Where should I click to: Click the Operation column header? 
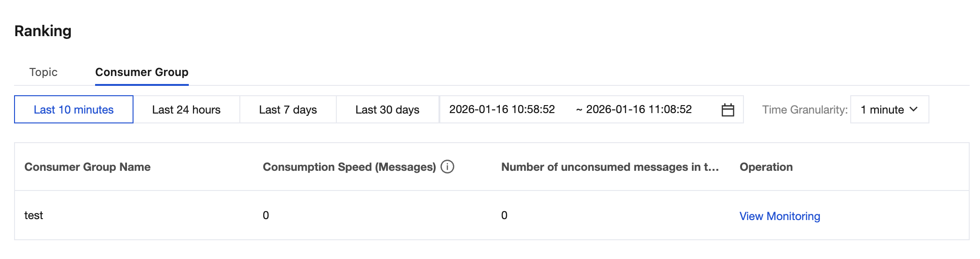coord(766,167)
